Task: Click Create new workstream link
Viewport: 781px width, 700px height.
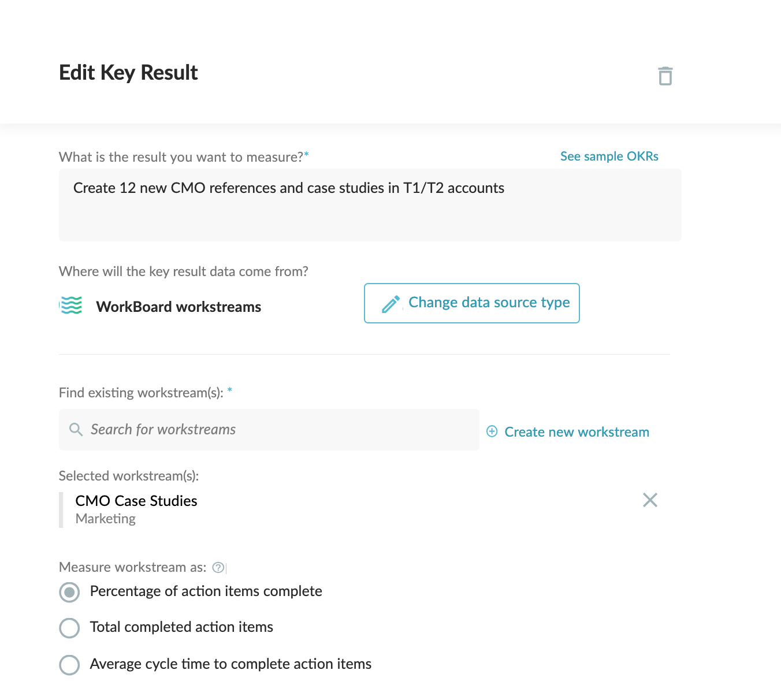Action: tap(577, 432)
